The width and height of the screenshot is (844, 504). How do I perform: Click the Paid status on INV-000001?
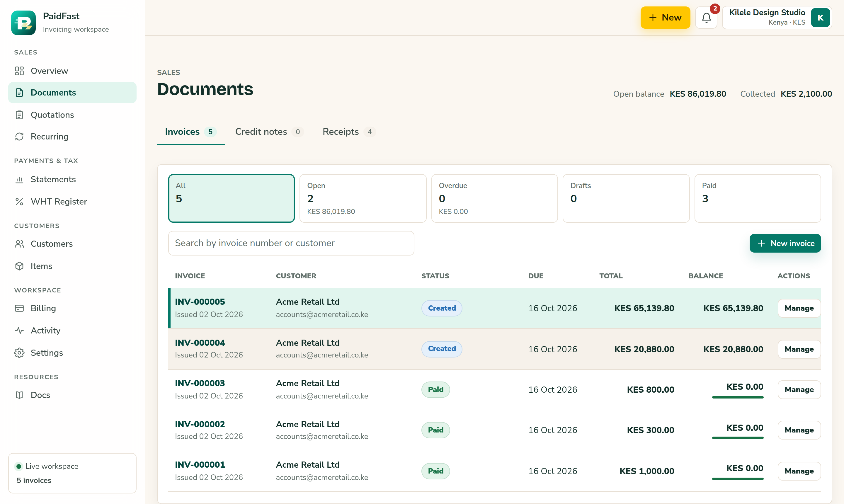point(435,471)
